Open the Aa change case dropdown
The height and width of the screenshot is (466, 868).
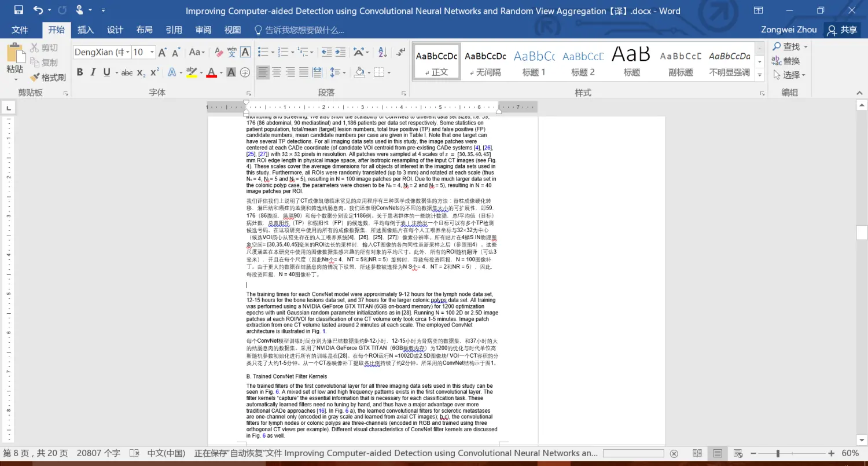pos(197,52)
